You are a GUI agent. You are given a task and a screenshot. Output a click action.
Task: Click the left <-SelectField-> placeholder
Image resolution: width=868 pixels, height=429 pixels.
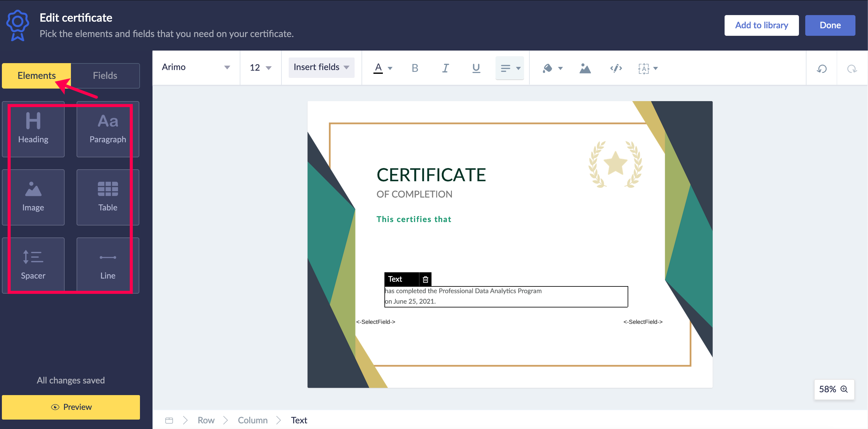pyautogui.click(x=375, y=322)
